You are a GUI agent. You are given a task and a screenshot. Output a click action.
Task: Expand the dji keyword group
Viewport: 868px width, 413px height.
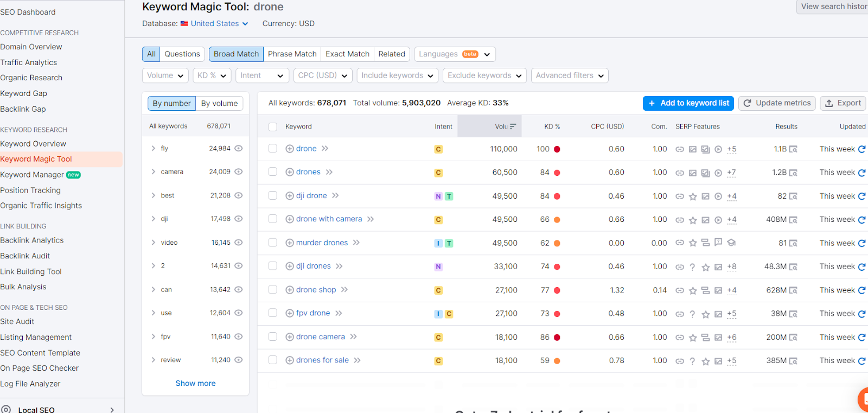click(154, 219)
